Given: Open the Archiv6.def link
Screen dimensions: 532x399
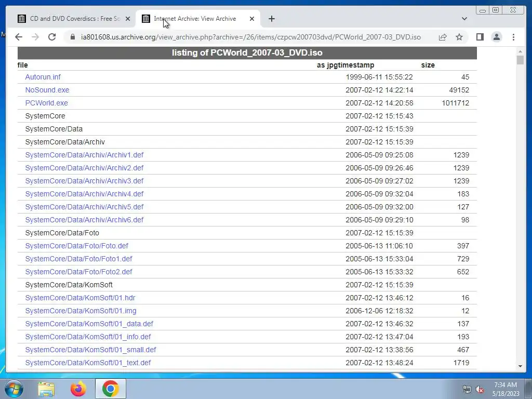Looking at the screenshot, I should (84, 220).
